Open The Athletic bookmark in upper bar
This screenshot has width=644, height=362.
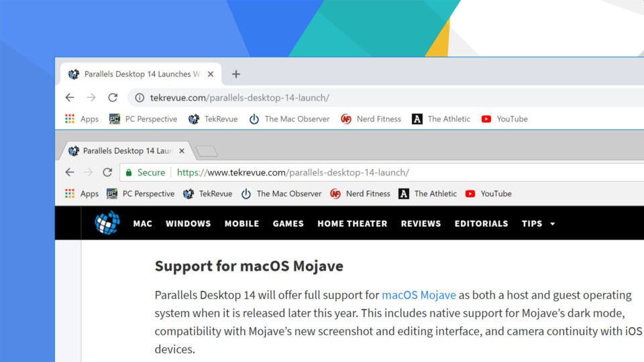[x=441, y=119]
